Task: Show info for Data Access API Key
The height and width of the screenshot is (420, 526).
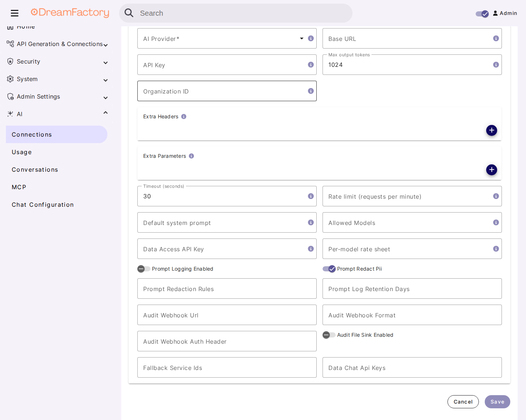Action: click(x=311, y=249)
